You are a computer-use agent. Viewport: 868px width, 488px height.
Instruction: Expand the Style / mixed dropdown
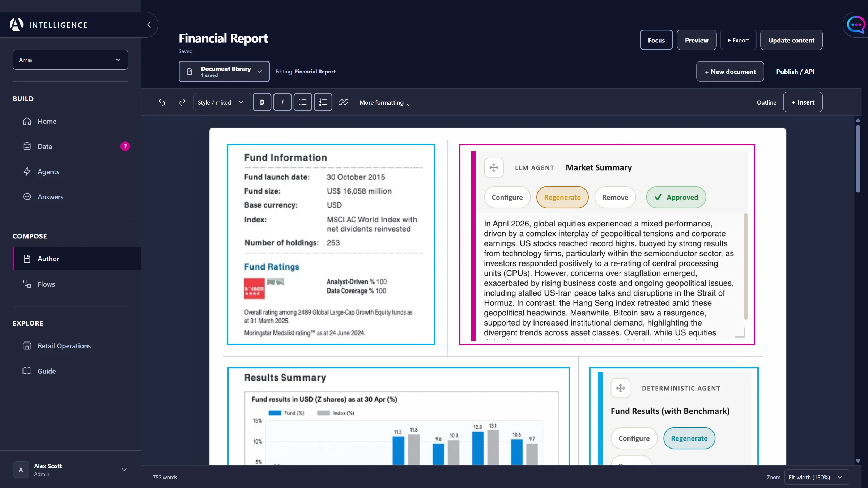click(x=221, y=102)
